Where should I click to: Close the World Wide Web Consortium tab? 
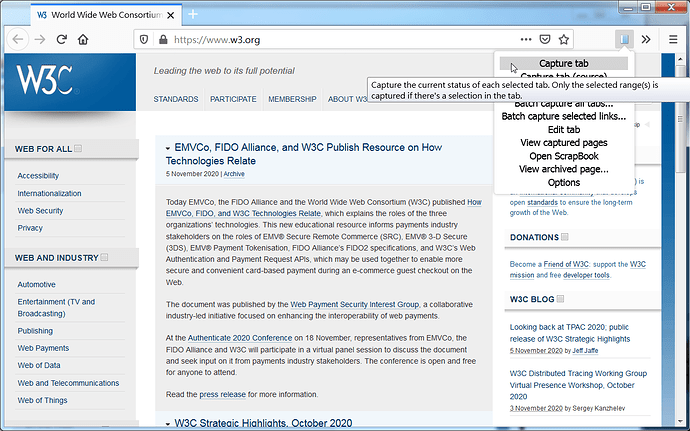(171, 15)
